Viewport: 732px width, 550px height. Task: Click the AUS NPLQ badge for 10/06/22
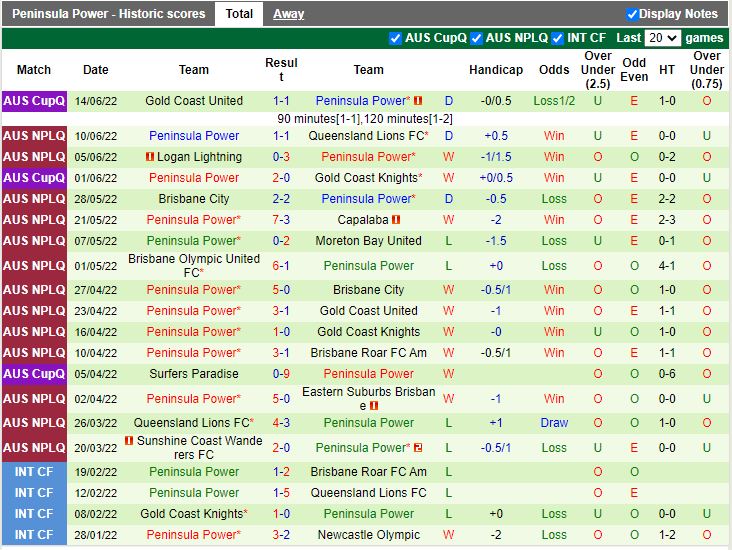pyautogui.click(x=34, y=136)
